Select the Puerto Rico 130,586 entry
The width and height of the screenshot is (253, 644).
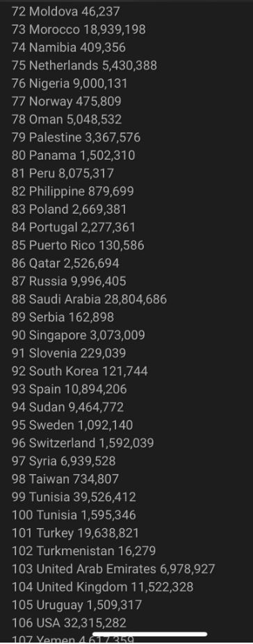(78, 245)
